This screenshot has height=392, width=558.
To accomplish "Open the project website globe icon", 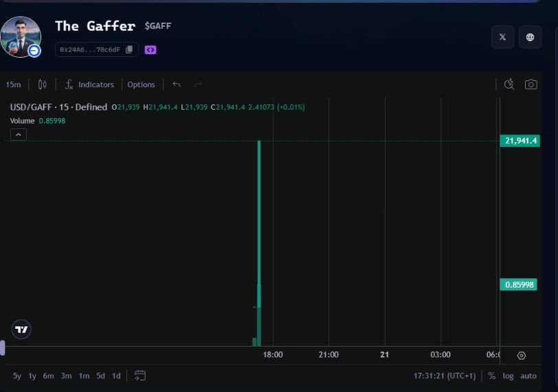I will 530,37.
